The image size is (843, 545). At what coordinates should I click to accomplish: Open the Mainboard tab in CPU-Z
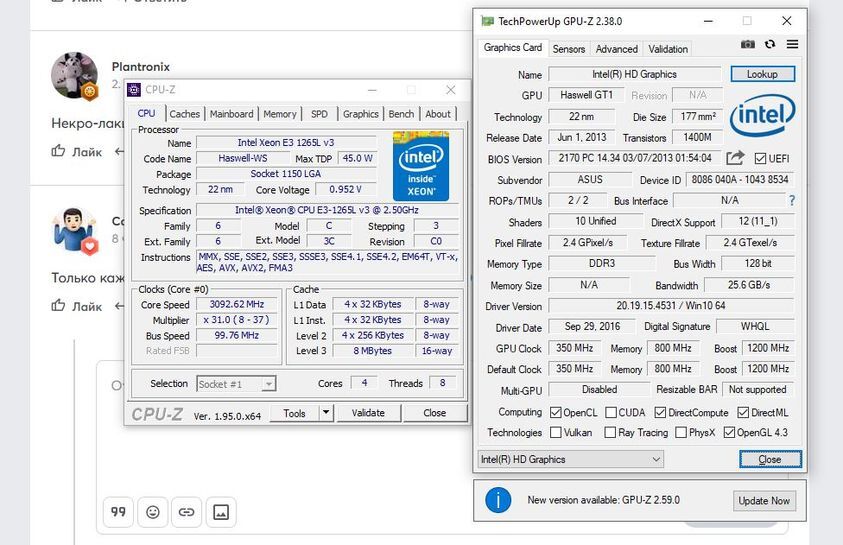tap(231, 114)
